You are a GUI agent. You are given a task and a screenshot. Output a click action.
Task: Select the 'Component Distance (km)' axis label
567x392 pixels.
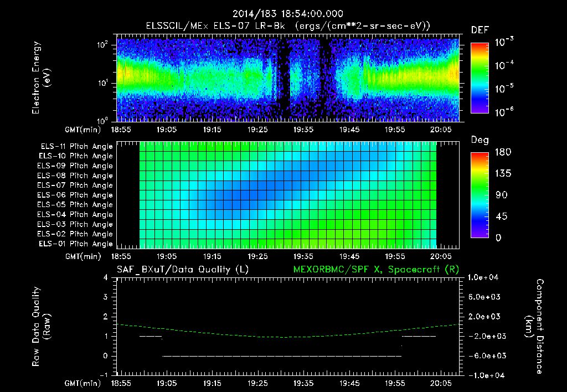click(x=534, y=327)
